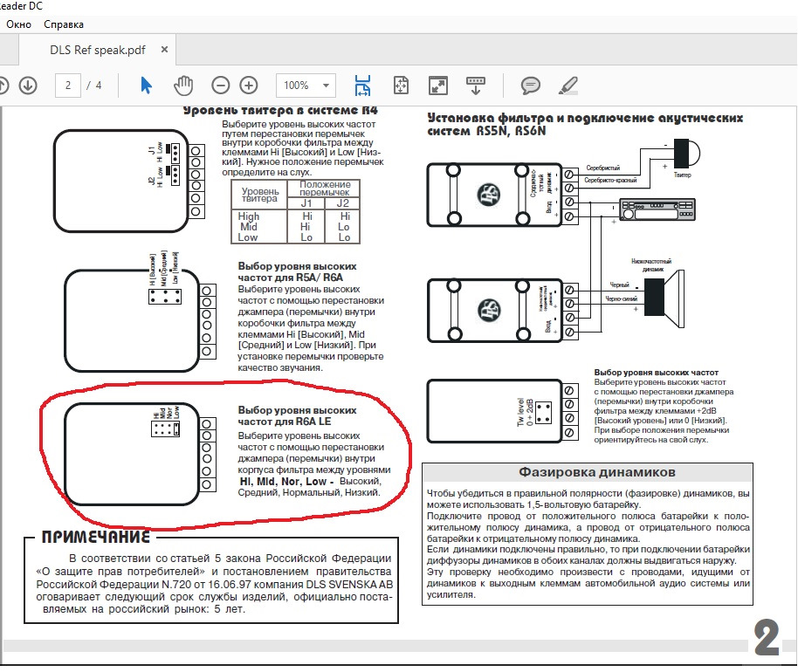Click the large page number 2

click(x=767, y=636)
